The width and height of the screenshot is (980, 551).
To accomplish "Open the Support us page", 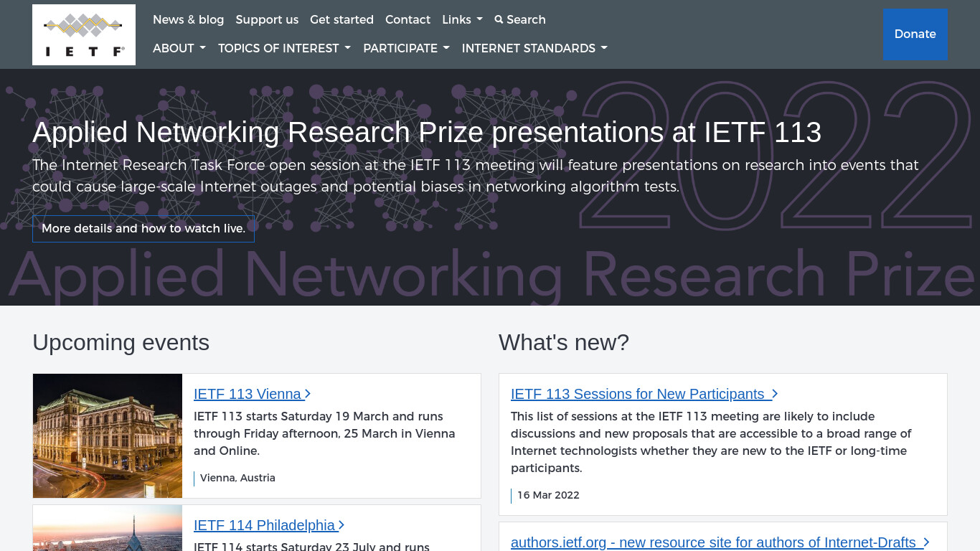I will (267, 19).
